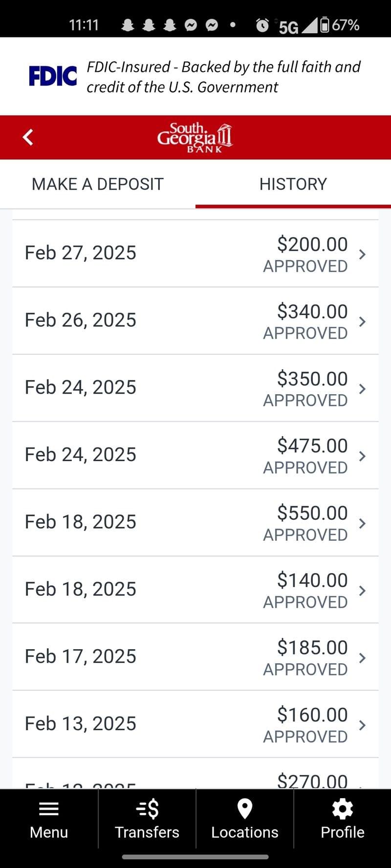The image size is (391, 868).
Task: Expand the $160.00 deposit chevron
Action: pos(362,725)
